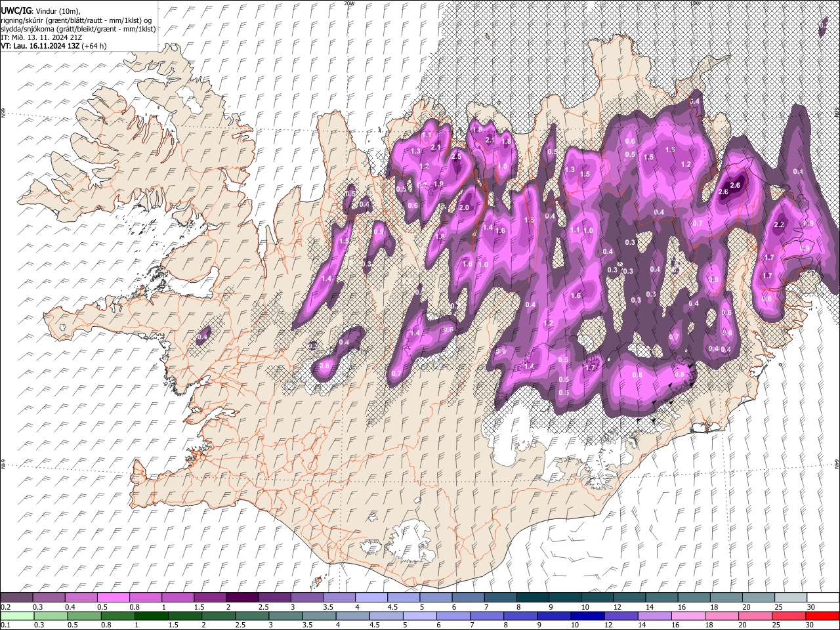Select the bright red rain swatch after 30

[x=822, y=616]
